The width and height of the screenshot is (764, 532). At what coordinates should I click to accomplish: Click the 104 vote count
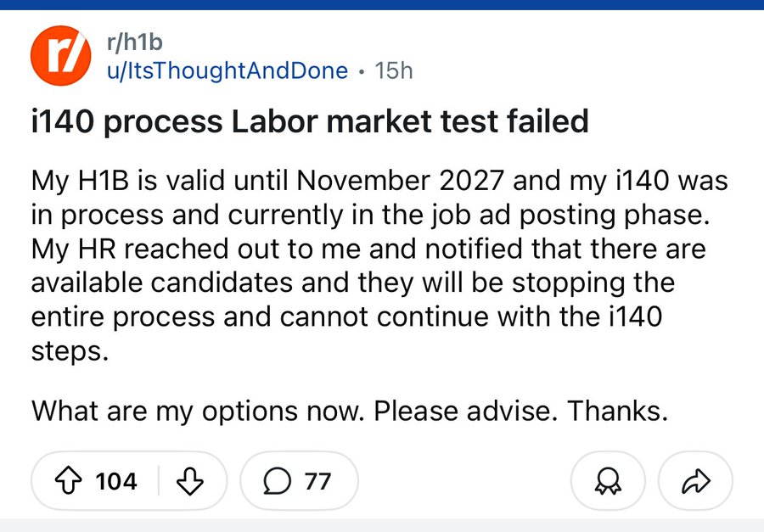pyautogui.click(x=116, y=481)
